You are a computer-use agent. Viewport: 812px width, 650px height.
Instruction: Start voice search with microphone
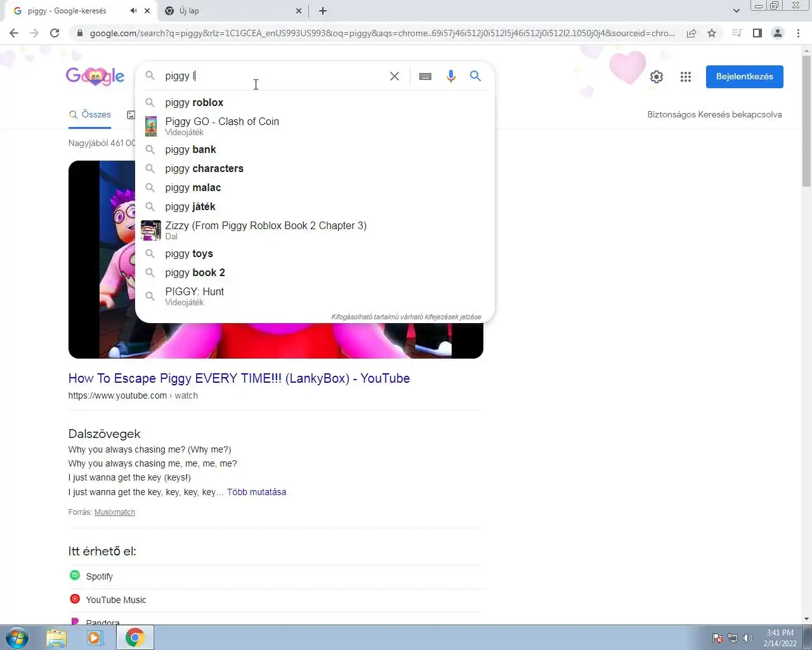coord(450,76)
